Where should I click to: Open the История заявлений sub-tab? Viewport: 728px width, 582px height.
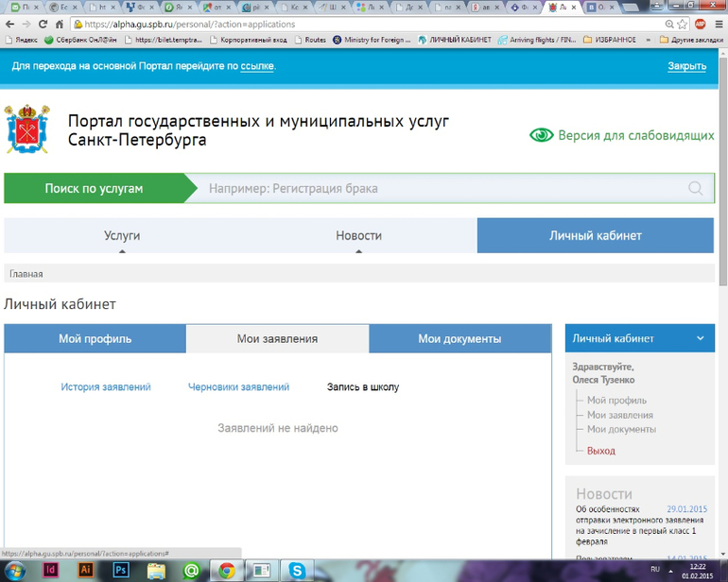click(x=106, y=387)
